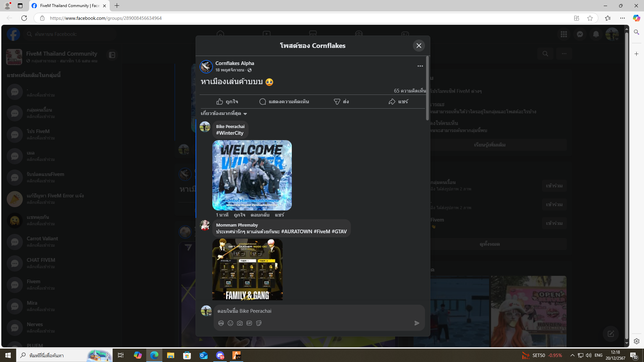This screenshot has width=644, height=362.
Task: Click browser favorites star icon
Action: coord(590,18)
